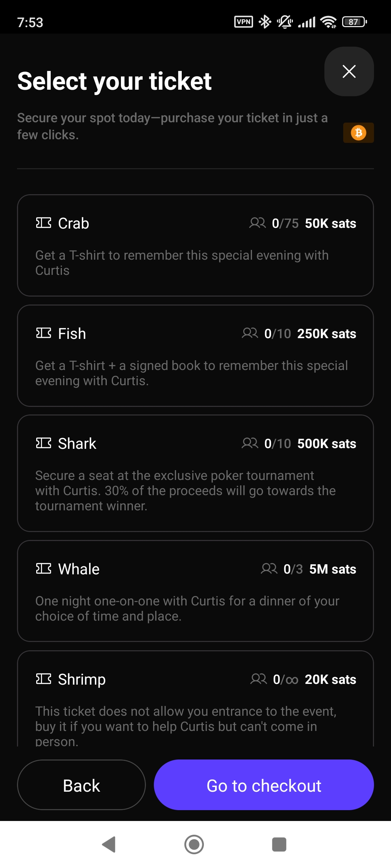Image resolution: width=391 pixels, height=868 pixels.
Task: Pick the Whale one-on-one dinner ticket
Action: point(195,591)
